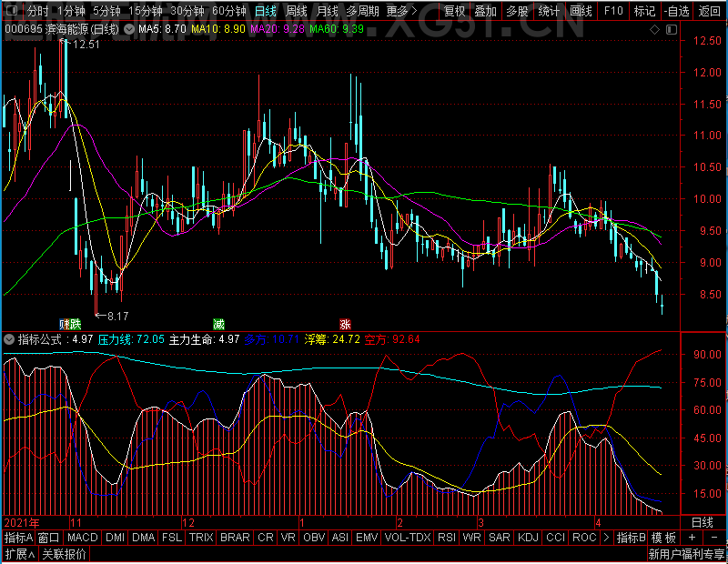Click the diamond icon in the chart header
Viewport: 728px width, 564px height.
tap(654, 30)
